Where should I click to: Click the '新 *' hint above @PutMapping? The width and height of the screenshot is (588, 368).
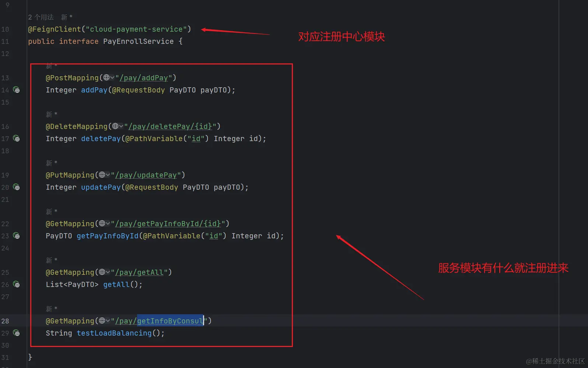click(52, 163)
